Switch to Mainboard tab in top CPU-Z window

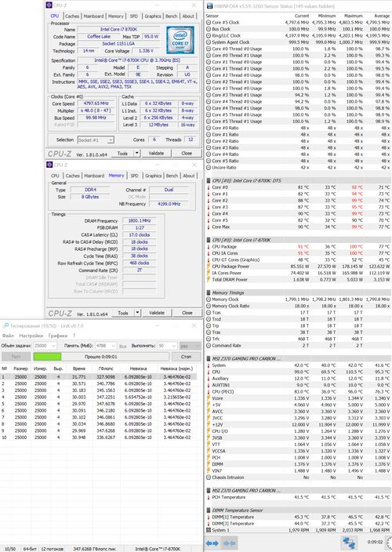coord(93,16)
